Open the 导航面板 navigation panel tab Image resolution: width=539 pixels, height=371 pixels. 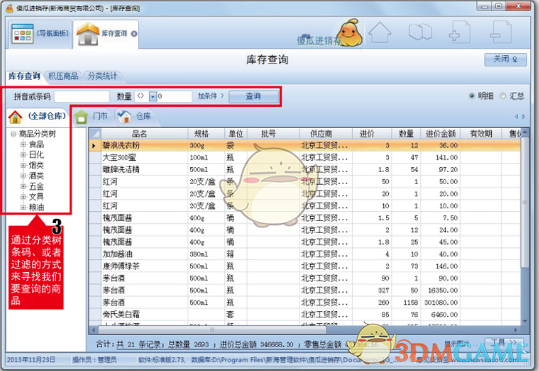[40, 34]
